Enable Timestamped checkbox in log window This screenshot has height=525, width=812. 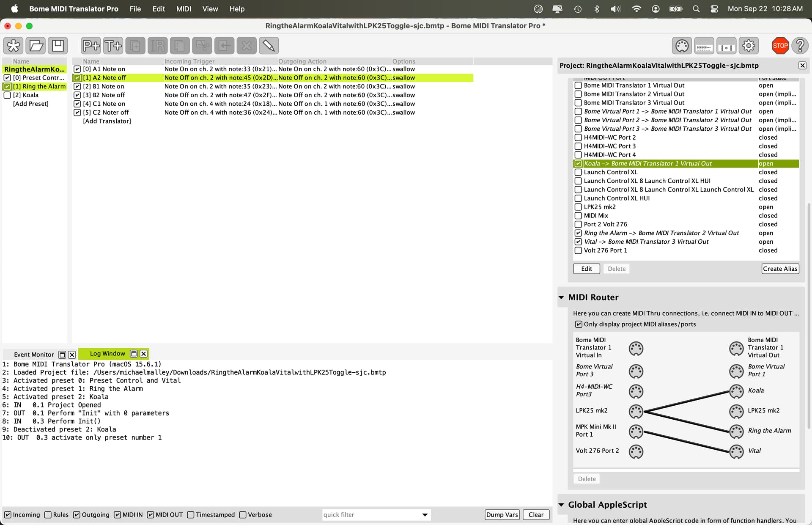tap(191, 515)
